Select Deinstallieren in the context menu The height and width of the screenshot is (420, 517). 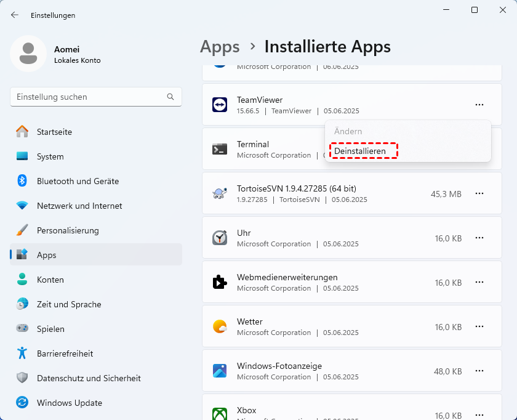point(360,151)
